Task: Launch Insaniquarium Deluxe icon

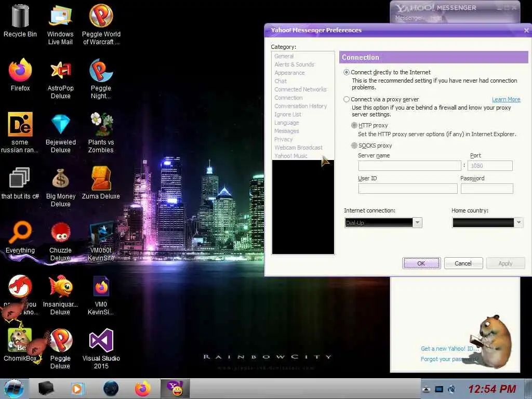Action: pos(60,295)
